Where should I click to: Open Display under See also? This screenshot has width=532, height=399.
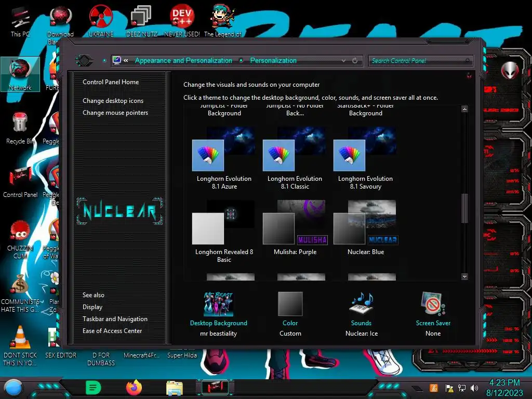(92, 307)
